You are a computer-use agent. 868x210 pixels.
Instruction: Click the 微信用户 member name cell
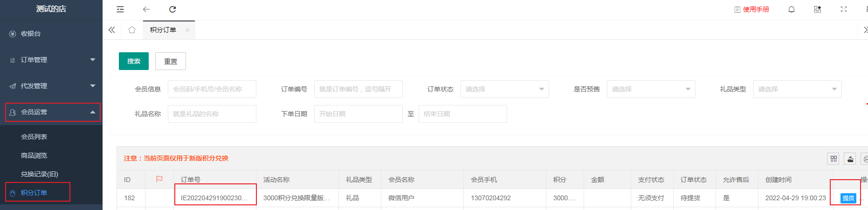[x=401, y=198]
